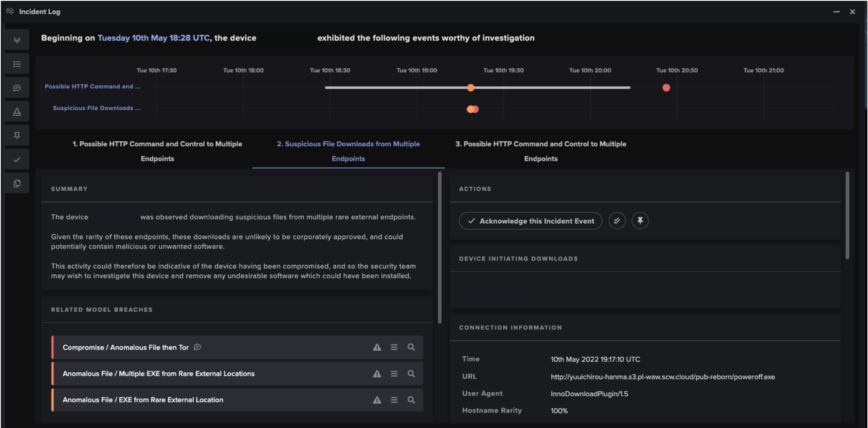
Task: Click the copy sidebar icon
Action: 17,183
